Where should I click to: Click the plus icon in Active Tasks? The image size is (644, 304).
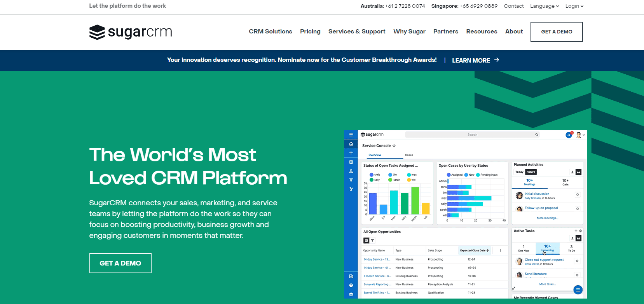click(x=576, y=231)
